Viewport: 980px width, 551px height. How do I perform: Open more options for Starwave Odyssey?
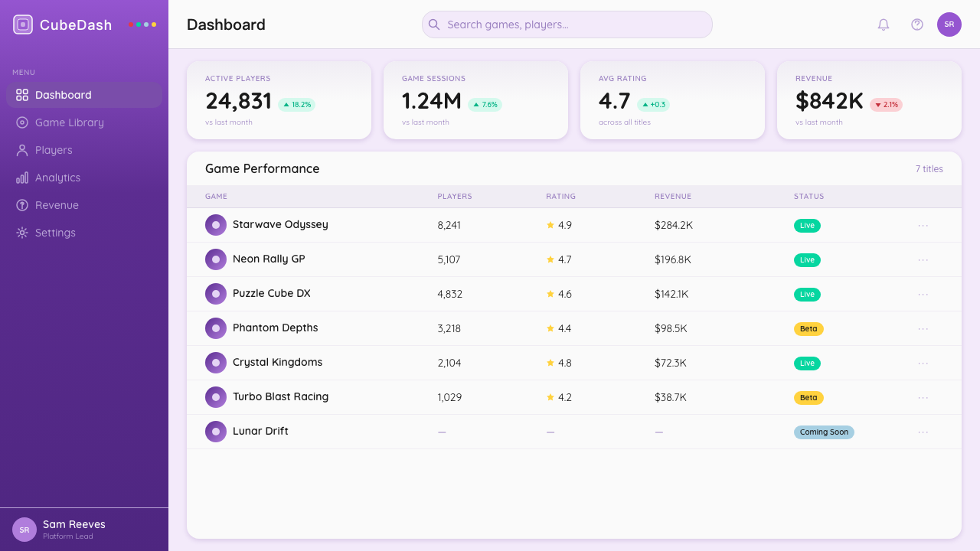pos(923,225)
